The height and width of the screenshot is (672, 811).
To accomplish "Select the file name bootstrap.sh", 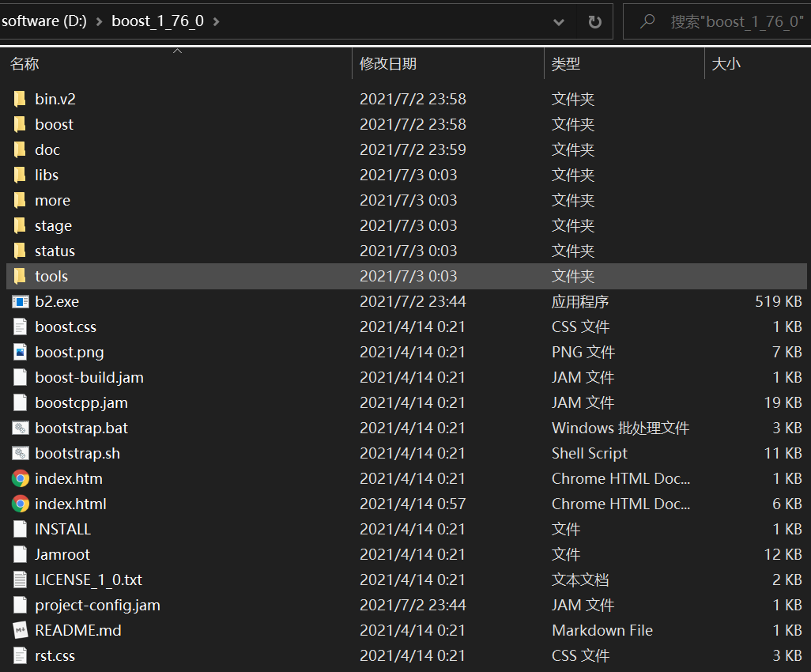I will 77,454.
